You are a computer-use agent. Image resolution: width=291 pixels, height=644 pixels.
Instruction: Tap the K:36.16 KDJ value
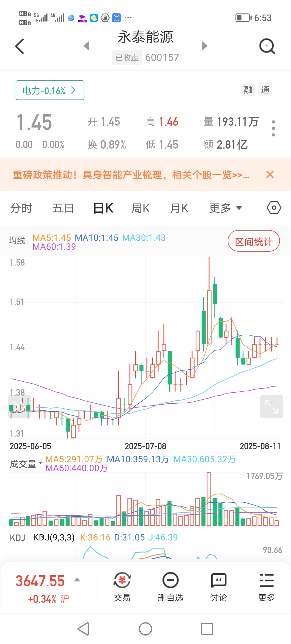tap(95, 537)
